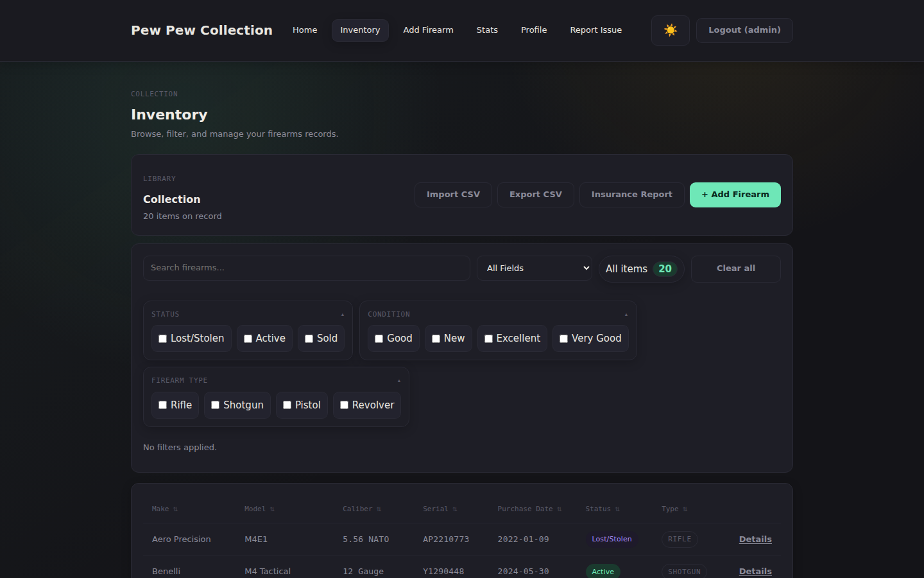The height and width of the screenshot is (578, 924).
Task: Check the Active status filter
Action: point(248,338)
